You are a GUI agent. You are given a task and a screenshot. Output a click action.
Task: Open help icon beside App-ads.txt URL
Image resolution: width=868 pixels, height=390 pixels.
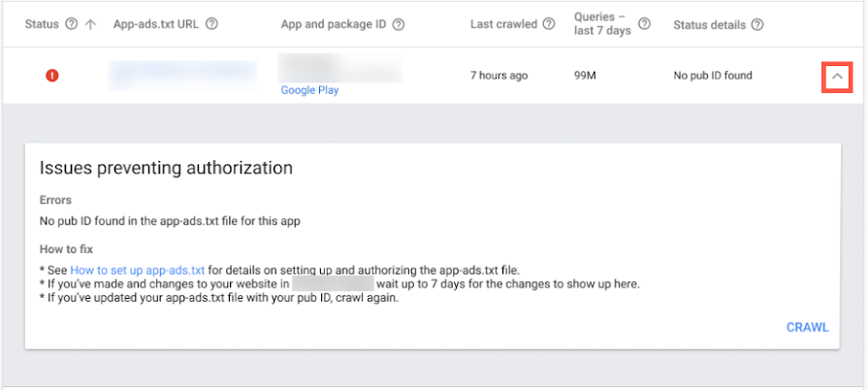click(x=211, y=24)
